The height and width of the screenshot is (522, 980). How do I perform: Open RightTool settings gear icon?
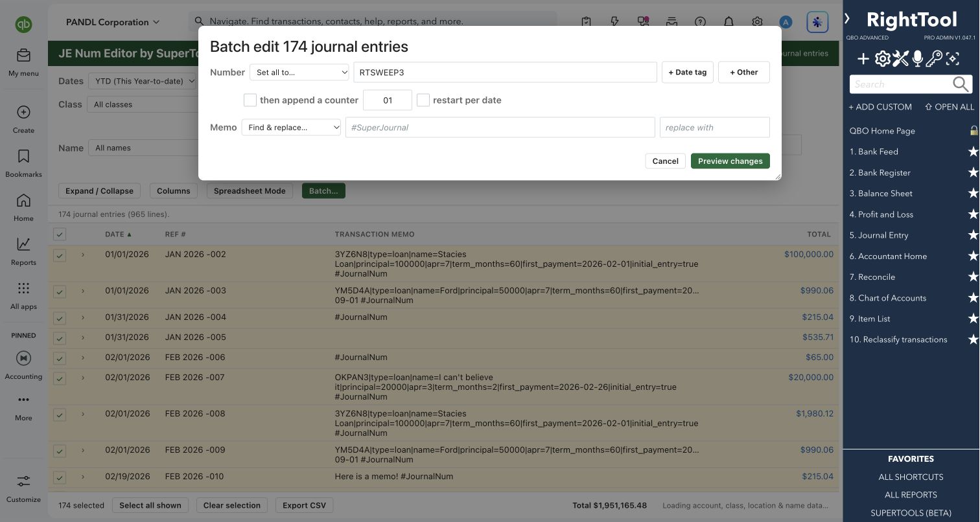[882, 60]
